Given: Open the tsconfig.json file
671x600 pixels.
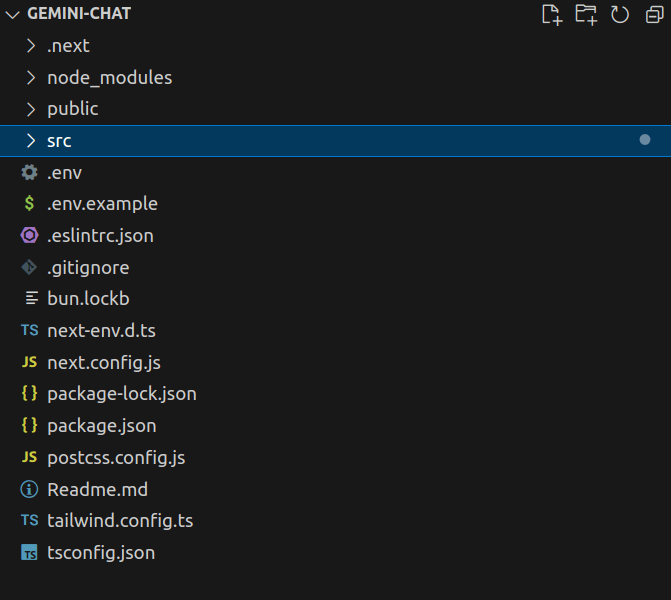Looking at the screenshot, I should tap(101, 553).
